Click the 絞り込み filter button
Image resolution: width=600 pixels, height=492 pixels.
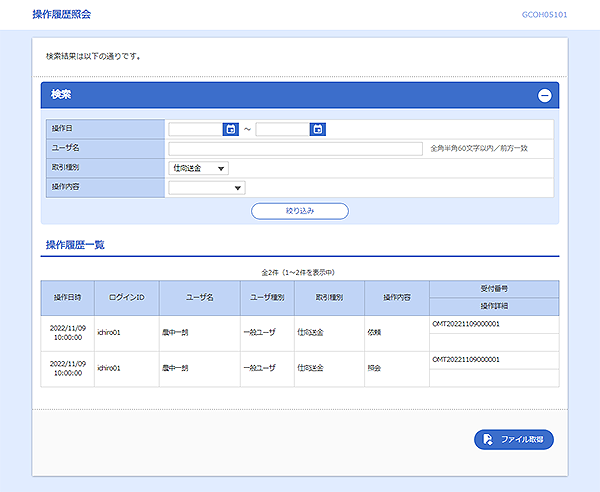(x=300, y=211)
